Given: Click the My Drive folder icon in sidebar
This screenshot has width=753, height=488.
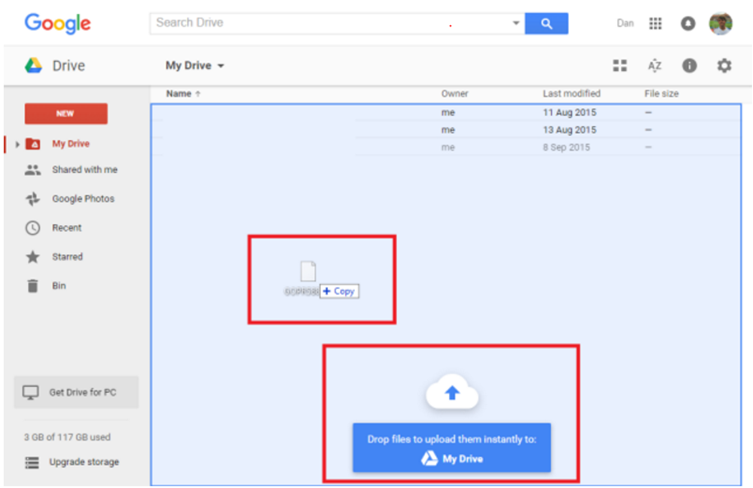Looking at the screenshot, I should [x=33, y=144].
